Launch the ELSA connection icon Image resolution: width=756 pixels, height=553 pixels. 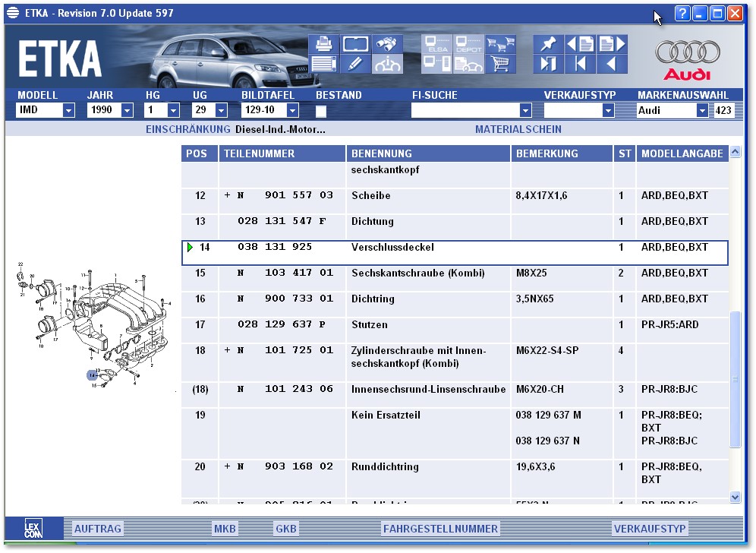pyautogui.click(x=436, y=44)
